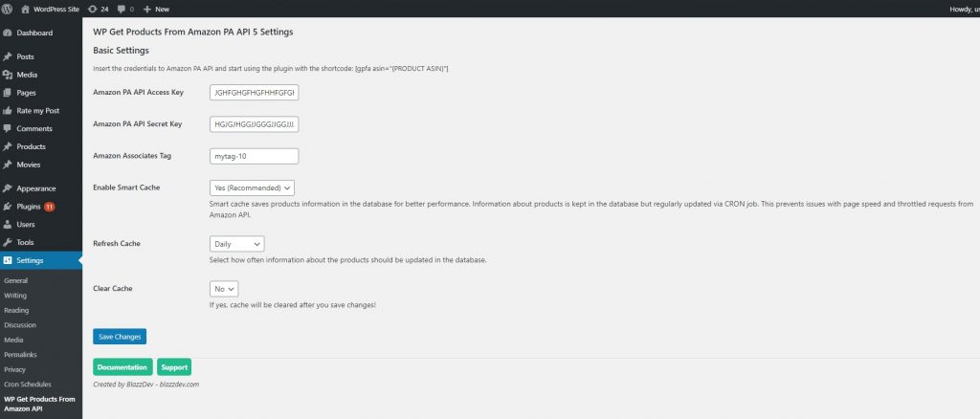
Task: Click the Movies pin icon
Action: coord(8,165)
